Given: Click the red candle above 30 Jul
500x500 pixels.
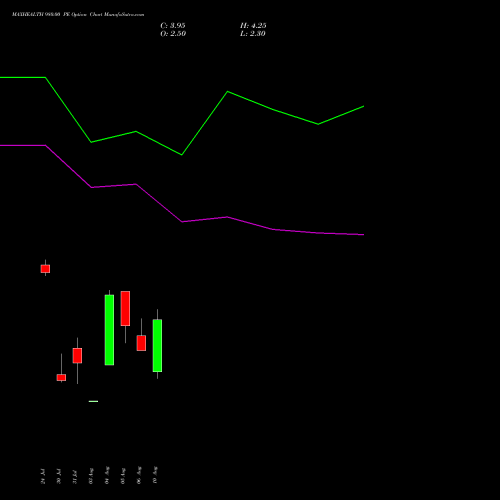Looking at the screenshot, I should [x=61, y=377].
